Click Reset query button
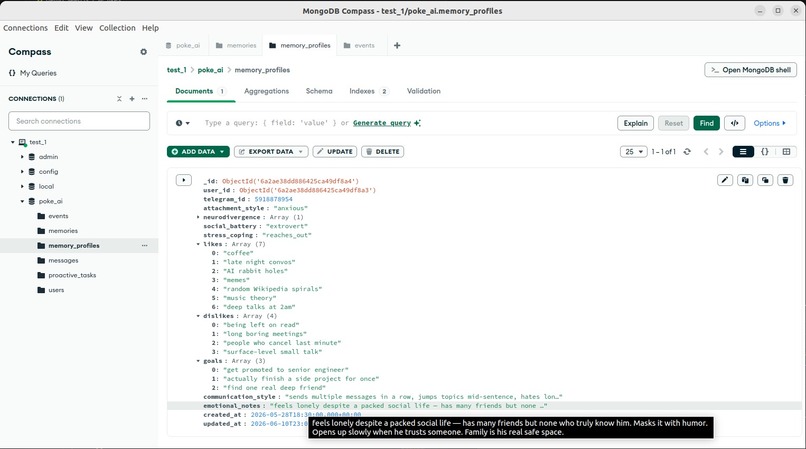The height and width of the screenshot is (449, 806). pyautogui.click(x=673, y=123)
